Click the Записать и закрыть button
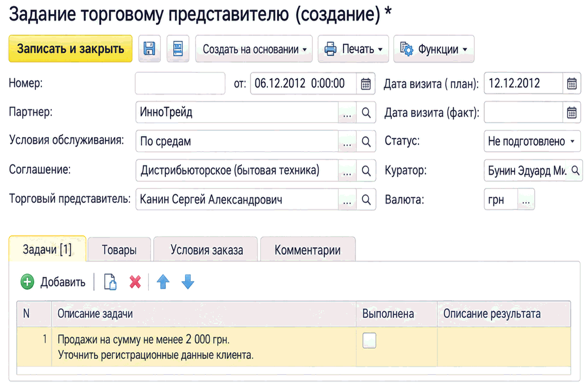The image size is (588, 392). (71, 49)
